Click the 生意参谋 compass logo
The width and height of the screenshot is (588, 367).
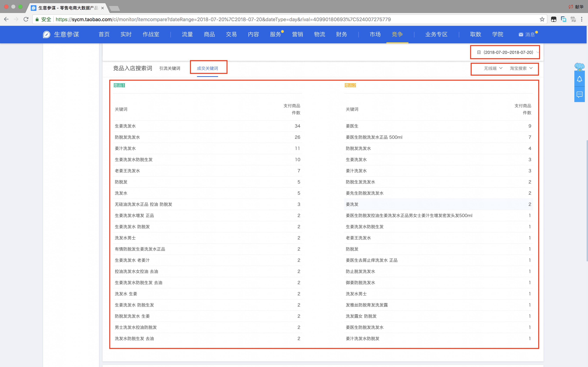(47, 34)
